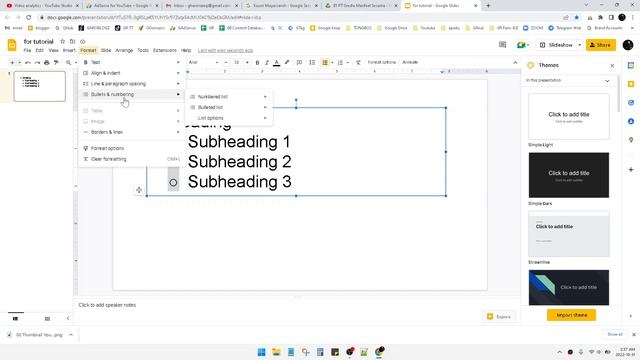Open the text color picker
The image size is (640, 360).
pyautogui.click(x=277, y=62)
